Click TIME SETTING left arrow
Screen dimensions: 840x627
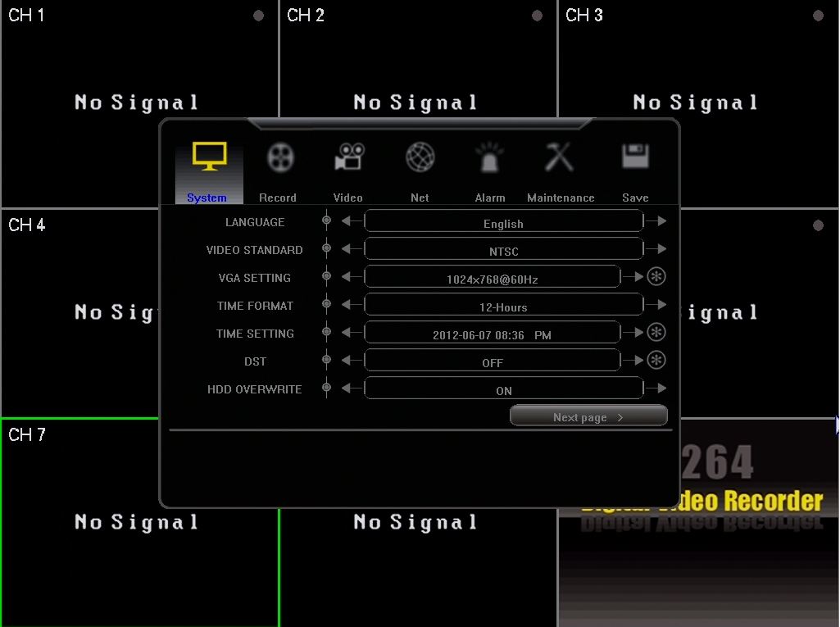point(352,332)
